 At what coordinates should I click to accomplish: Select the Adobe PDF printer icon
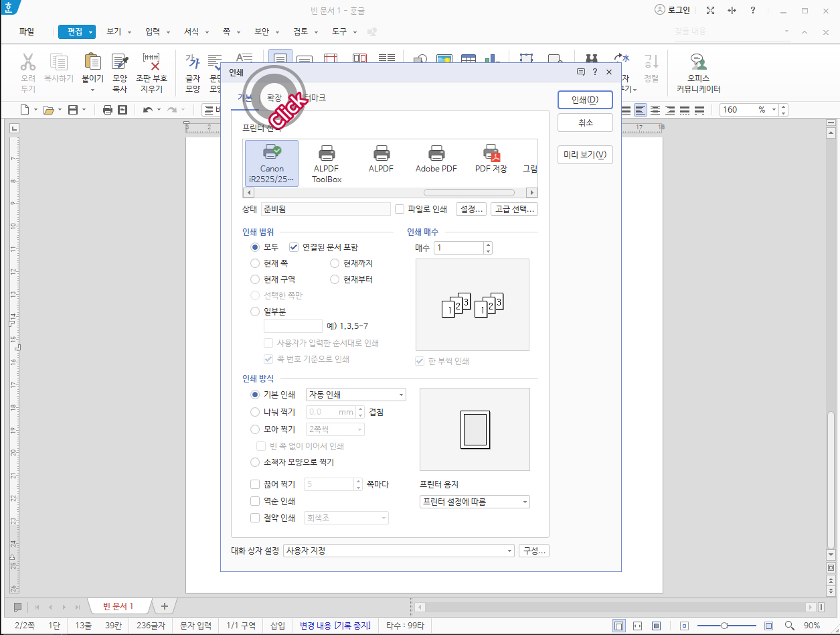point(436,159)
